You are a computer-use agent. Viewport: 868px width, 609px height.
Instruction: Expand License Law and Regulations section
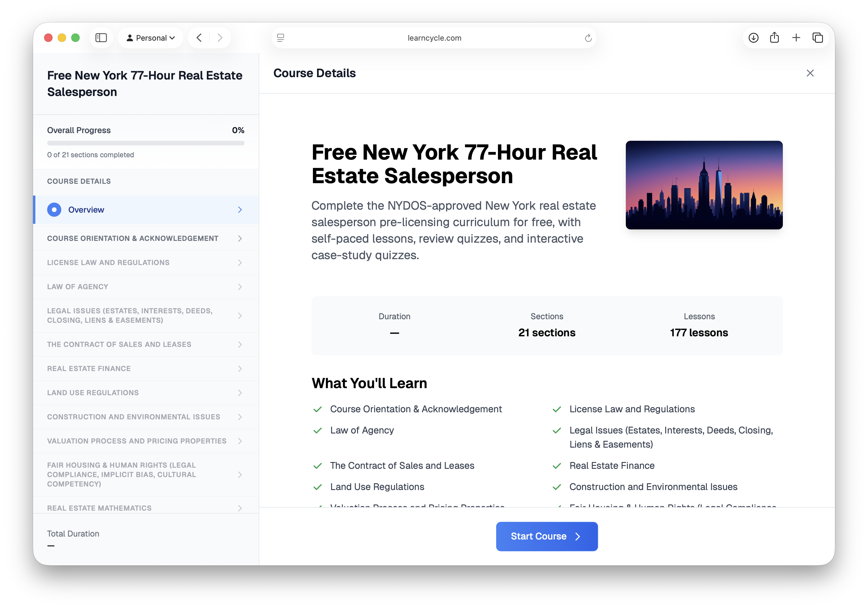pyautogui.click(x=146, y=263)
